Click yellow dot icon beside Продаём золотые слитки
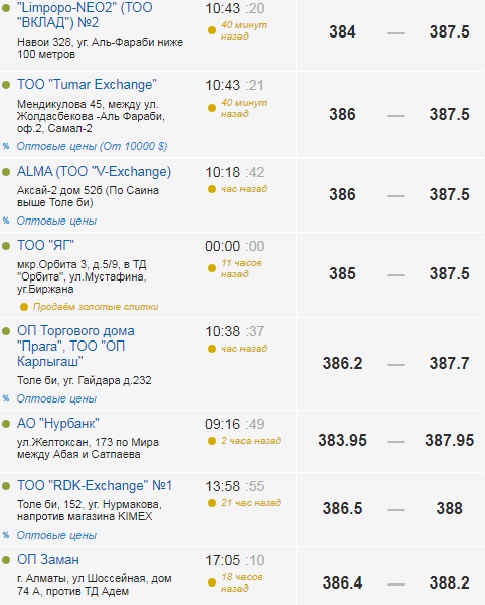Image resolution: width=485 pixels, height=605 pixels. click(24, 307)
